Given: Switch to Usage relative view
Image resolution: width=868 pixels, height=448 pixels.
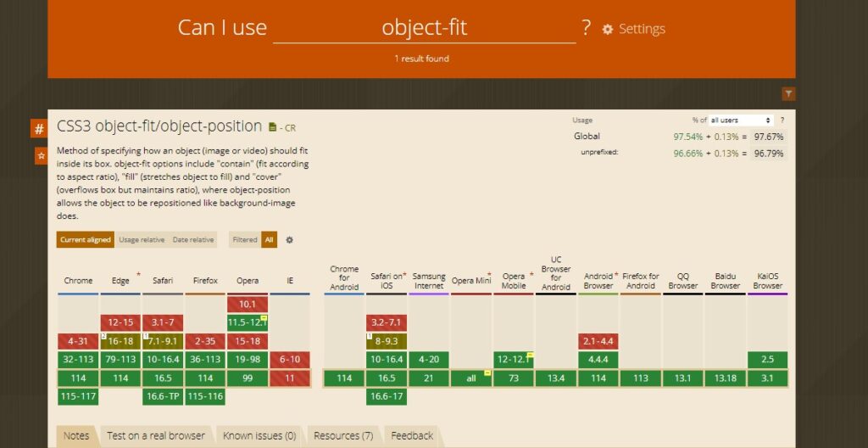Looking at the screenshot, I should pos(142,239).
